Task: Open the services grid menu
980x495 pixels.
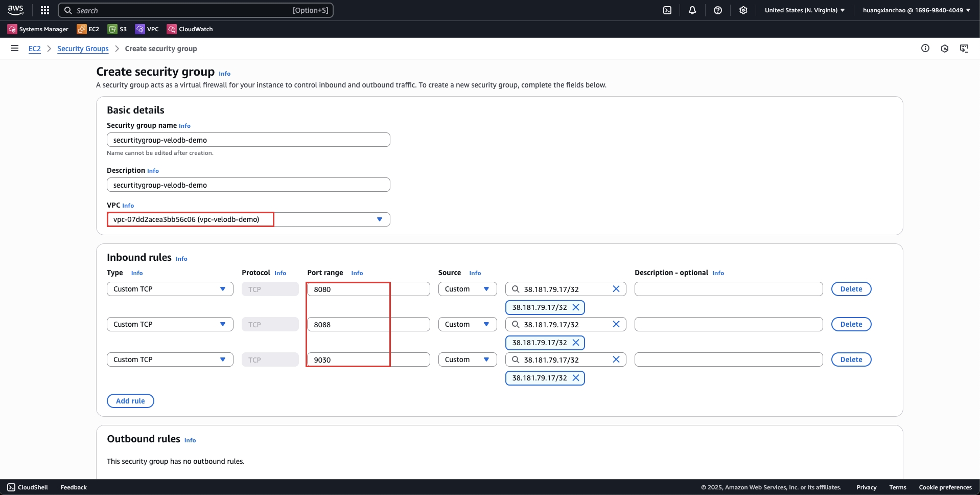Action: 45,10
